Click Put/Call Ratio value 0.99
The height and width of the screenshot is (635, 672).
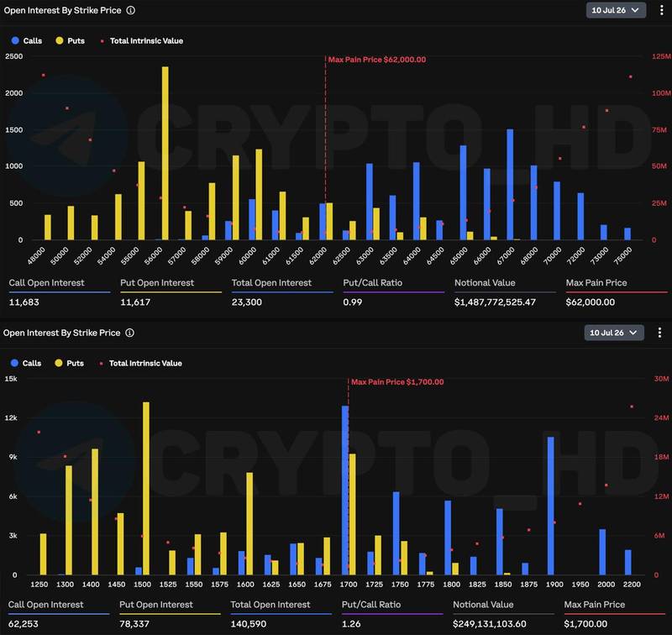pyautogui.click(x=353, y=302)
